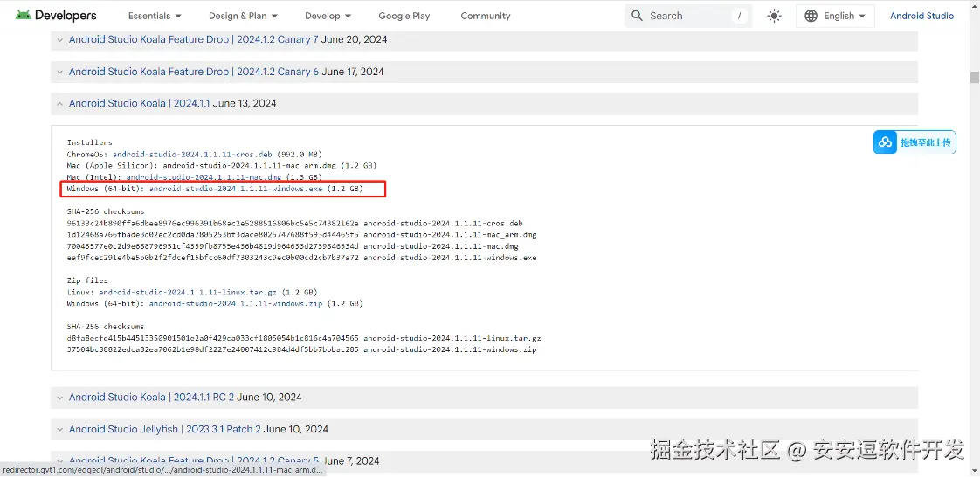This screenshot has width=980, height=477.
Task: Select the windows.exe checksum line
Action: tap(301, 259)
